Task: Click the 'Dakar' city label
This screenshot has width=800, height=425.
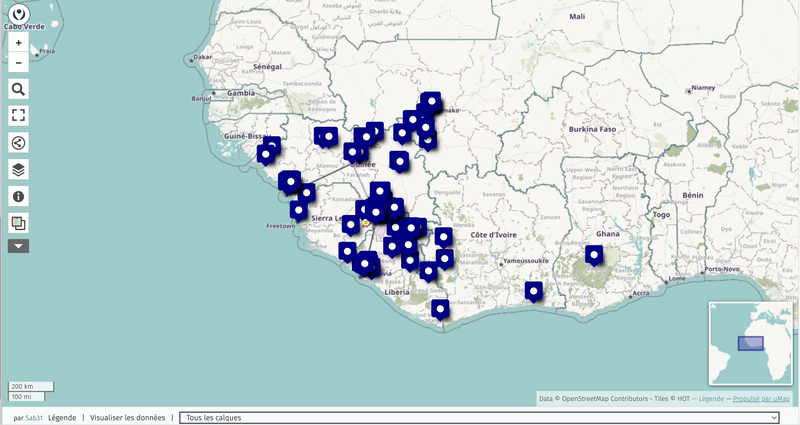Action: tap(203, 57)
